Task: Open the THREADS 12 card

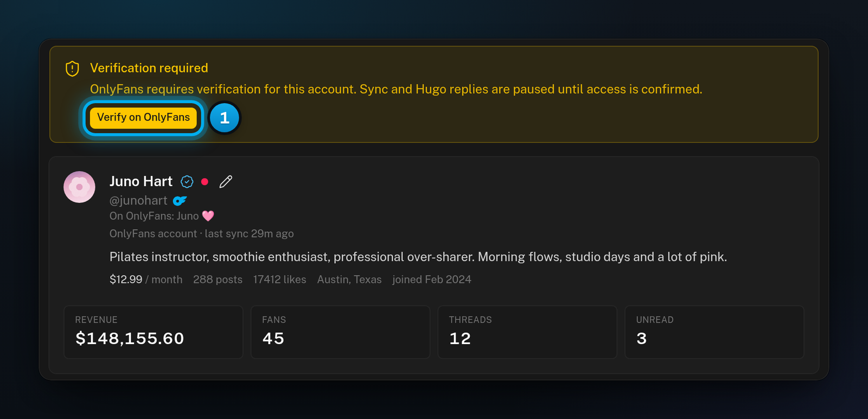Action: click(527, 332)
